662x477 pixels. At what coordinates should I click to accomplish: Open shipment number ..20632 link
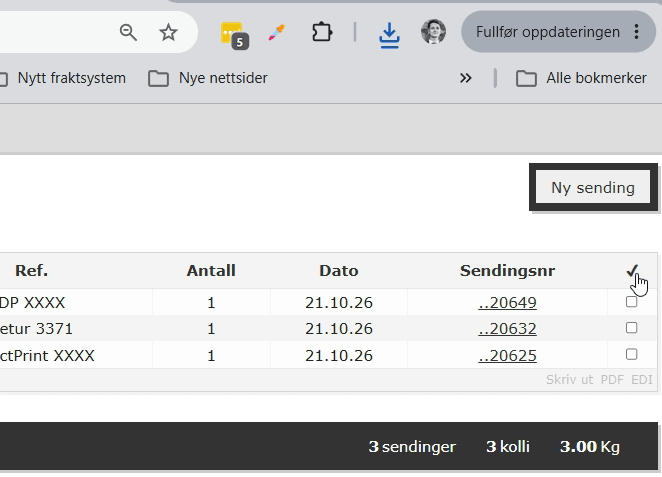(507, 328)
